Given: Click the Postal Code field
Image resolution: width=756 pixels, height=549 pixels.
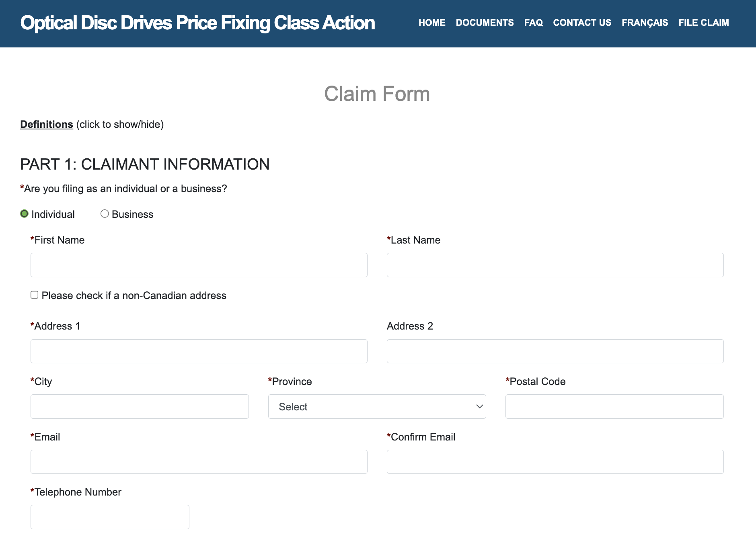Looking at the screenshot, I should tap(614, 406).
